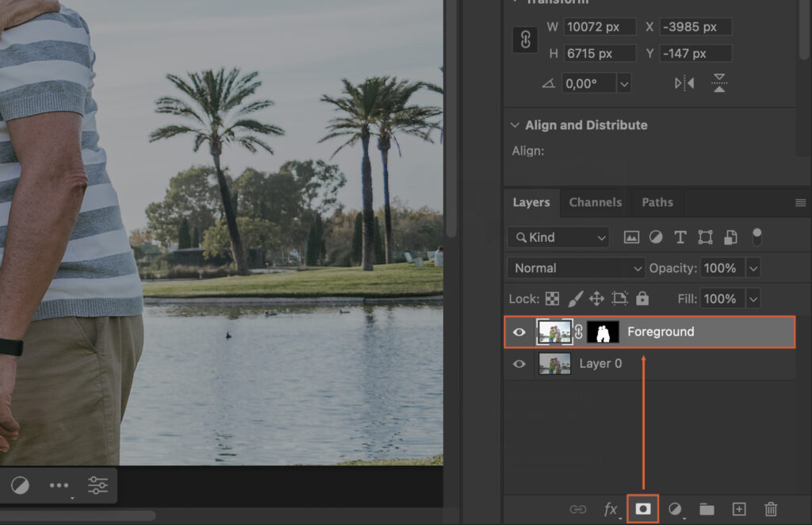Switch to the Channels tab
Image resolution: width=812 pixels, height=525 pixels.
pos(595,202)
